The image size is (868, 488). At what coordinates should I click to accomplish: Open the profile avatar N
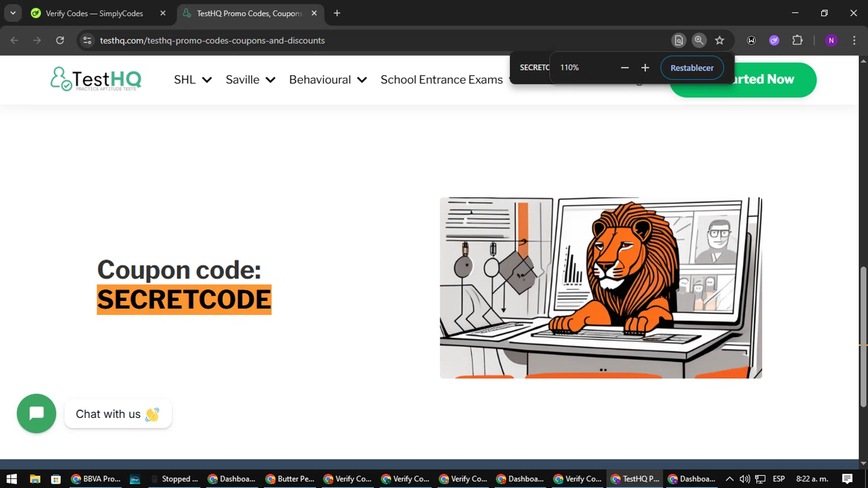click(831, 41)
